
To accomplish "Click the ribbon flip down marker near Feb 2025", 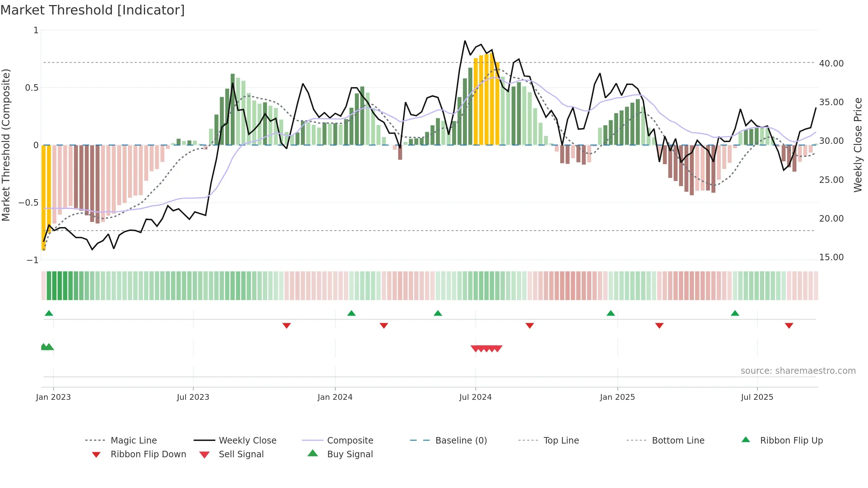I will [659, 326].
